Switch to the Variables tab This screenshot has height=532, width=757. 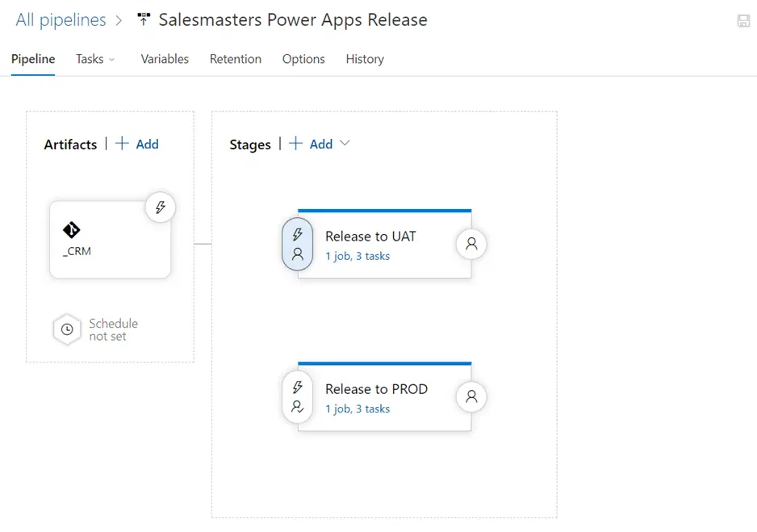[165, 59]
